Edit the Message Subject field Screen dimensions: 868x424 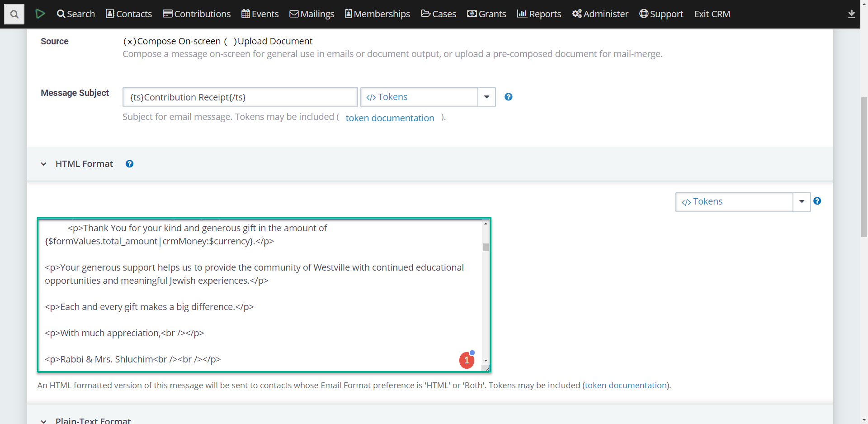pos(240,97)
